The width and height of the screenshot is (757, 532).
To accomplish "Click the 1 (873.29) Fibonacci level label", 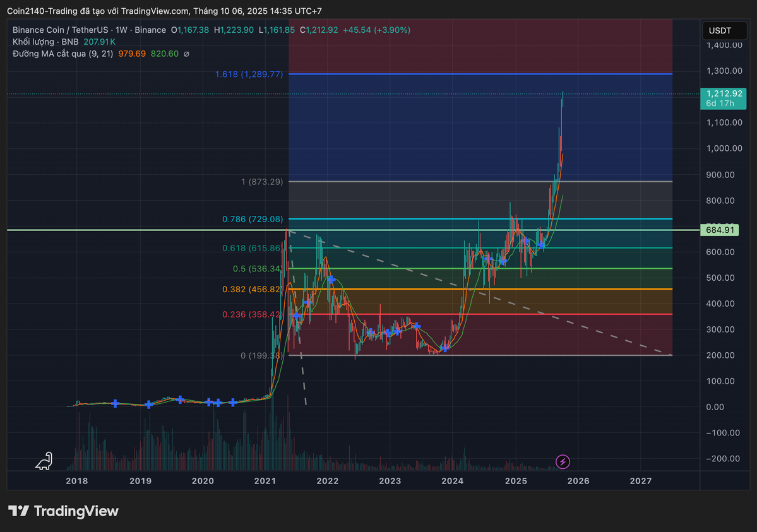I will (262, 182).
